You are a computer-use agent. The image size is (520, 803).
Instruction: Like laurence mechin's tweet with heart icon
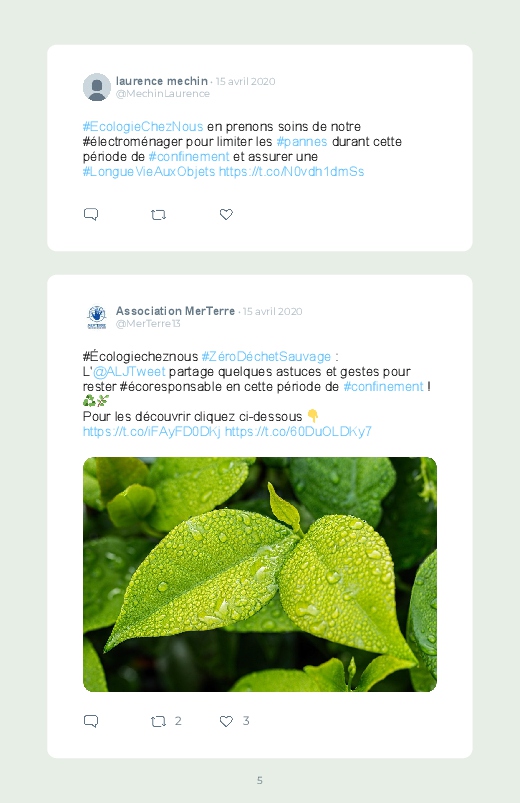226,215
